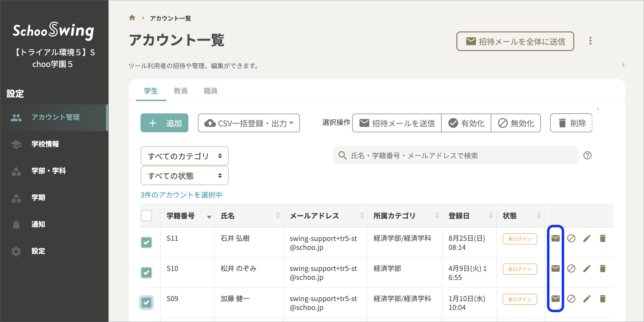This screenshot has height=322, width=644.
Task: Open 学校情報 from the sidebar
Action: (x=45, y=144)
